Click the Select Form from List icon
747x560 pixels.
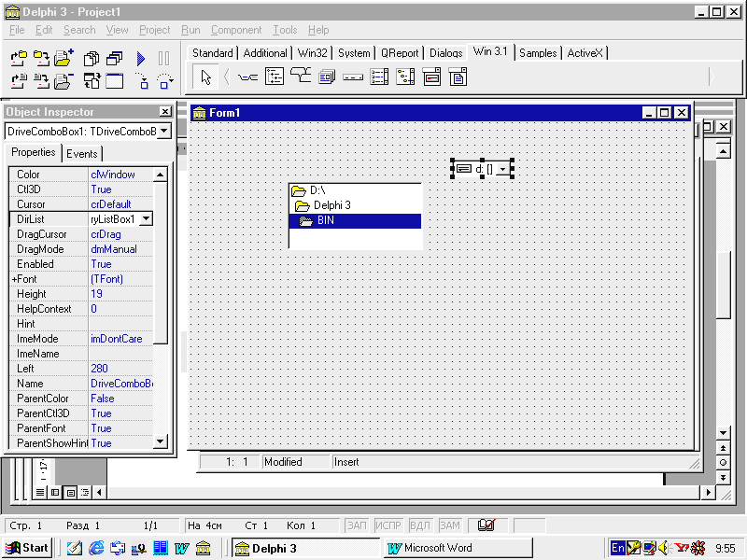(x=114, y=59)
